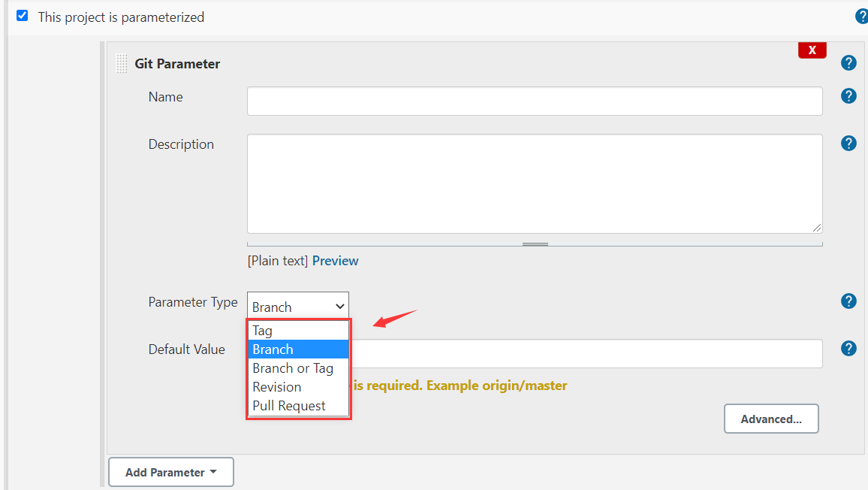This screenshot has width=868, height=490.
Task: Click the Git Parameter drag handle
Action: tap(122, 64)
